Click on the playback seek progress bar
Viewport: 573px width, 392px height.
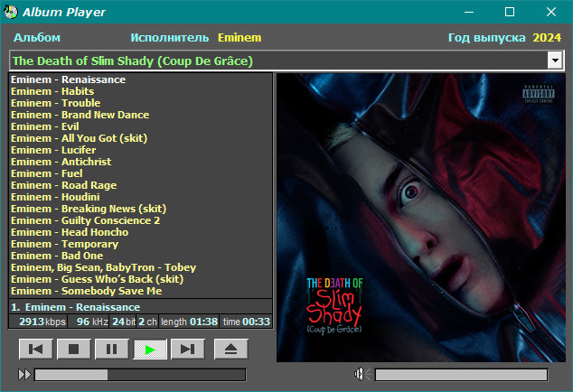click(x=140, y=375)
